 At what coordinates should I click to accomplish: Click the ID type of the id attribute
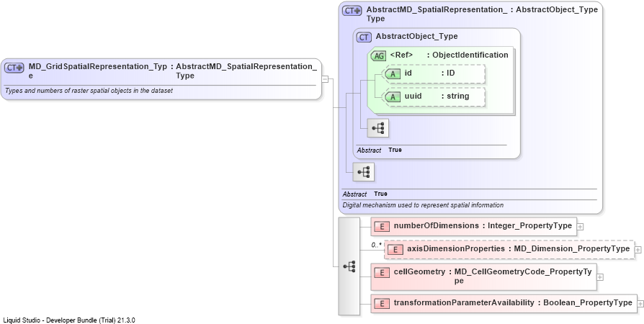tap(450, 73)
